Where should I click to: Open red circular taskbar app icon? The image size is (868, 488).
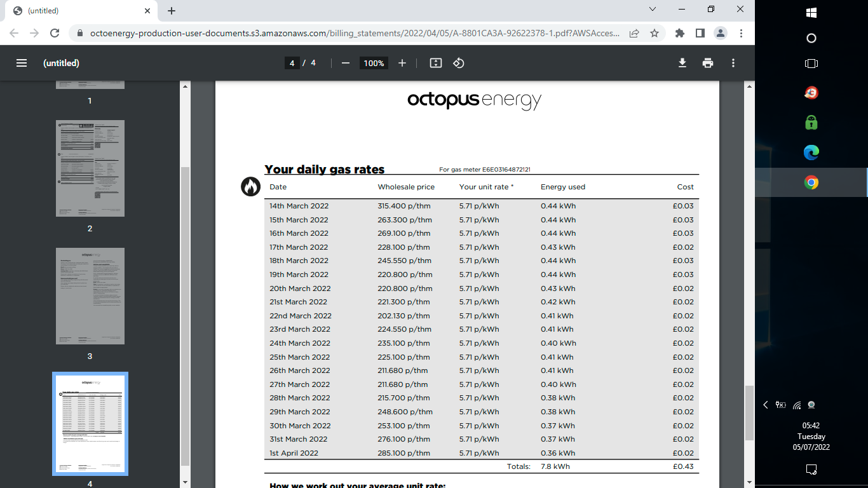coord(811,93)
